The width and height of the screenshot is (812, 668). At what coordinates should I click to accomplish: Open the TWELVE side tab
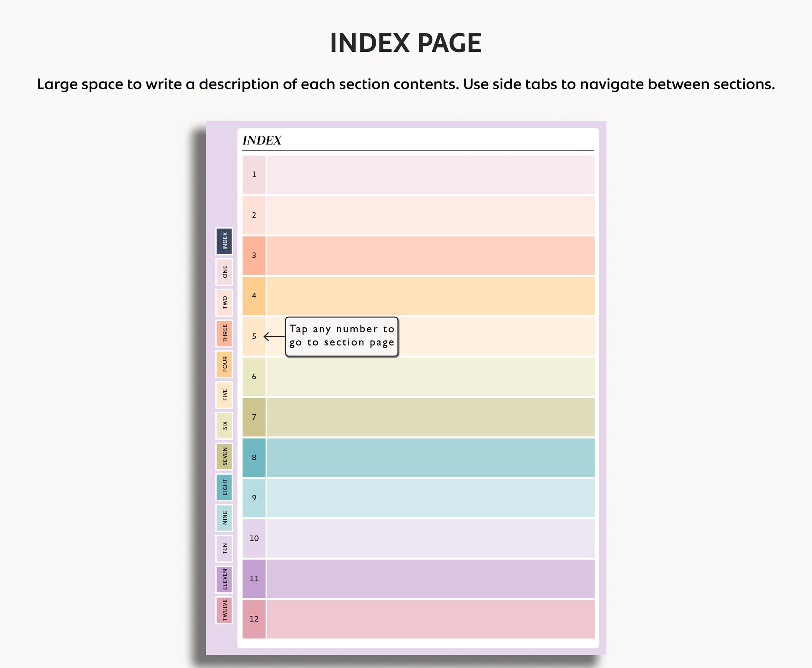(x=224, y=610)
